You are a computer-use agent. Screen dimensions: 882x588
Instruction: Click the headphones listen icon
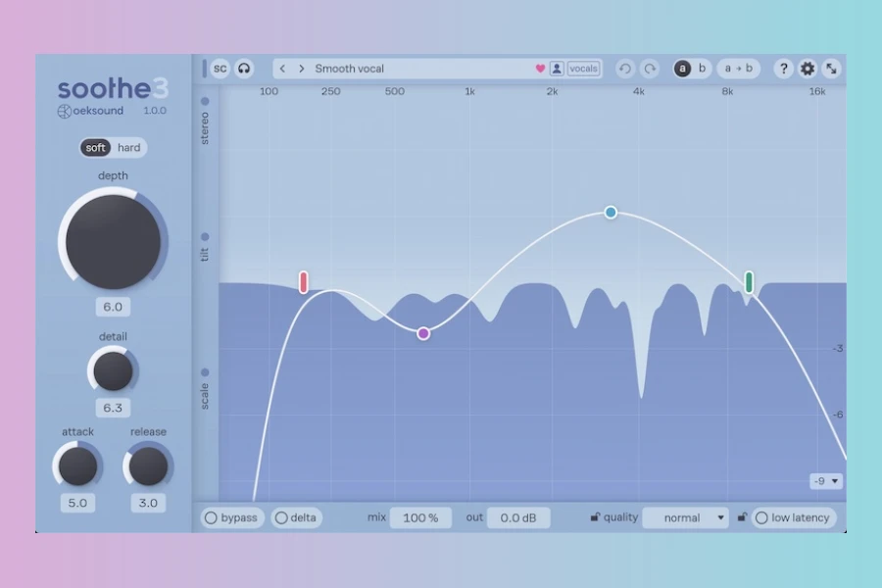click(244, 69)
